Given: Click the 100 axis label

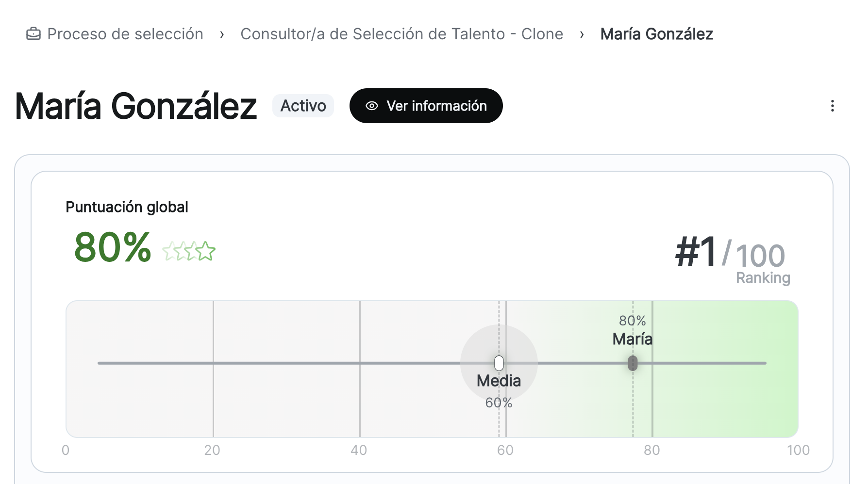Looking at the screenshot, I should click(x=798, y=450).
